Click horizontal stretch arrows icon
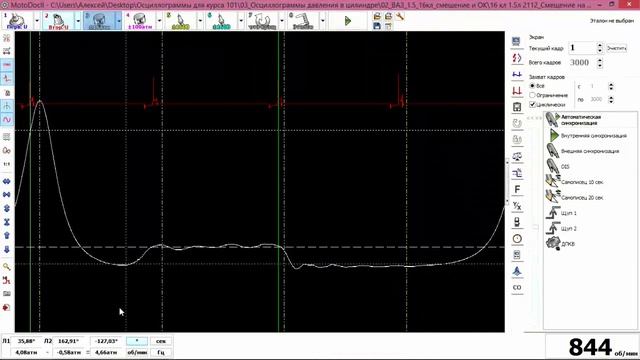Image resolution: width=640 pixels, height=360 pixels. tap(7, 181)
